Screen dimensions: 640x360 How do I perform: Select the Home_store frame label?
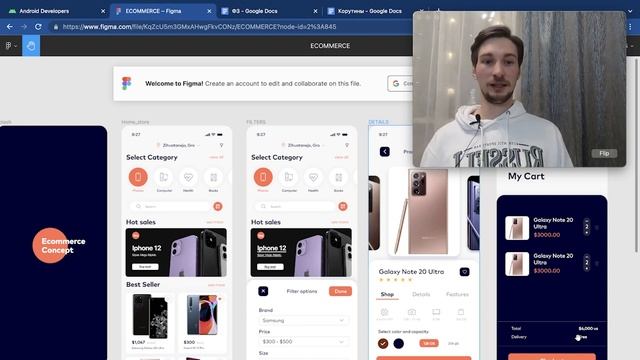point(136,122)
